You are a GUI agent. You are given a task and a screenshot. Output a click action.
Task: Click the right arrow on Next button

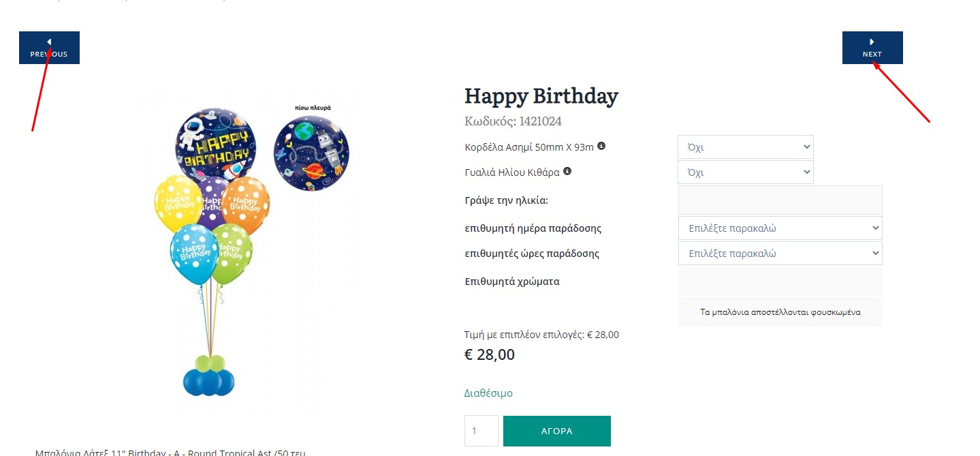point(872,42)
